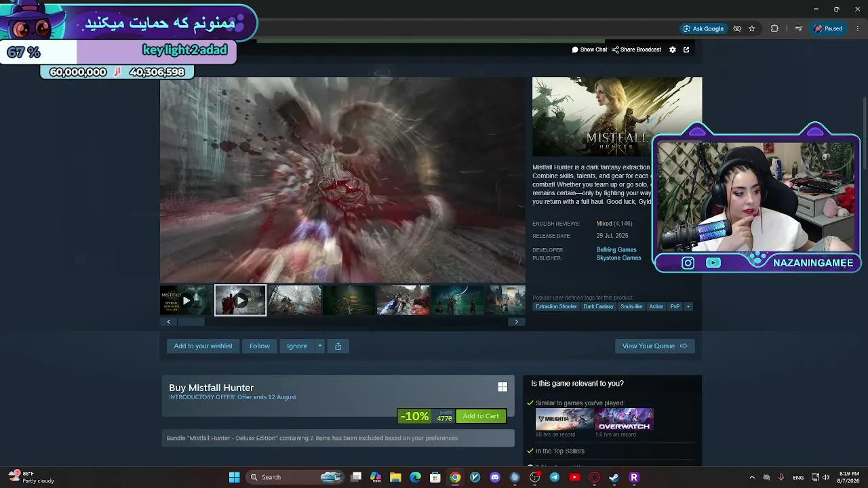Open Microsoft Edge from the taskbar

pyautogui.click(x=415, y=477)
